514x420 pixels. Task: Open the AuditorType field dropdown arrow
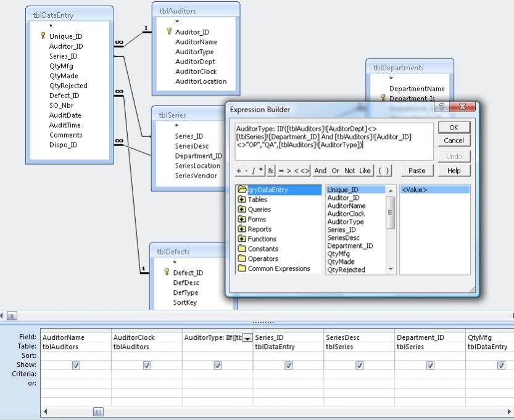[247, 338]
